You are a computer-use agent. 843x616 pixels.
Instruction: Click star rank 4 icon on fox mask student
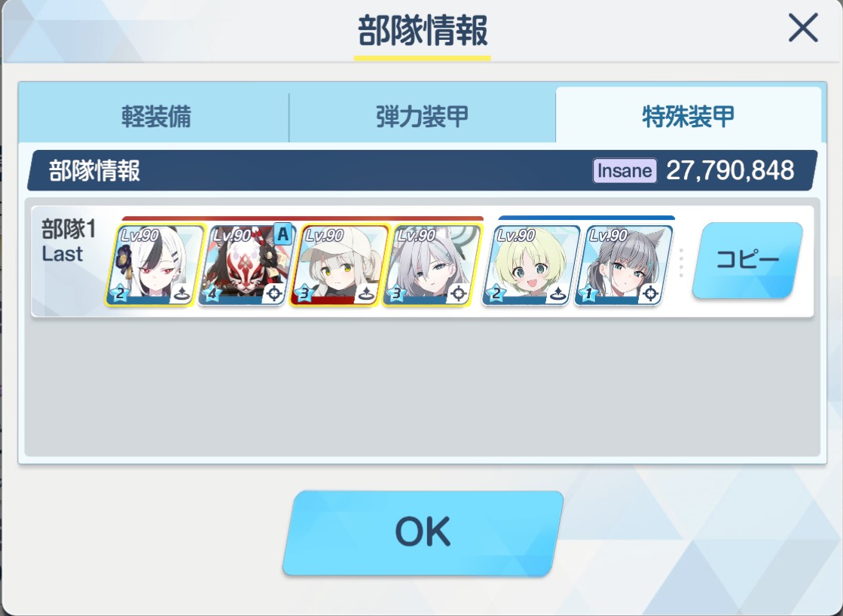[212, 294]
